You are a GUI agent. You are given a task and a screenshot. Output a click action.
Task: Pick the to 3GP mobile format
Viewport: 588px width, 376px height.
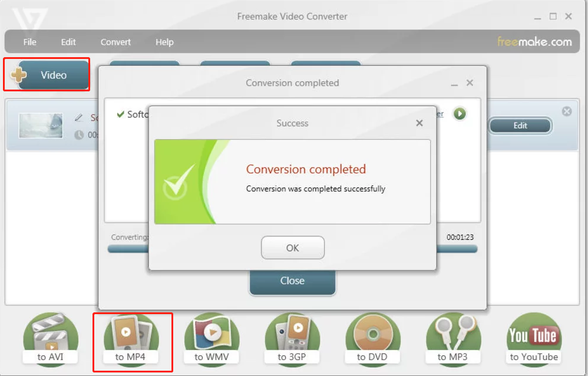tap(292, 339)
